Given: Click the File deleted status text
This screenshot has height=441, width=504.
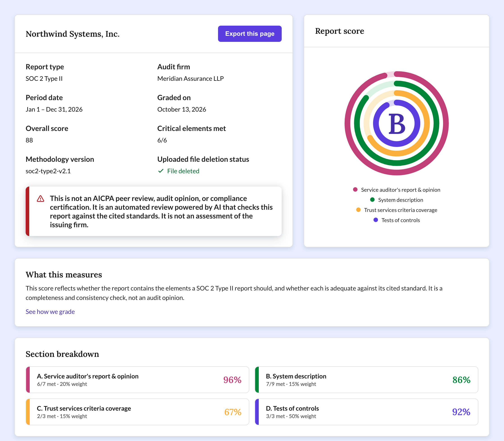Looking at the screenshot, I should 183,171.
